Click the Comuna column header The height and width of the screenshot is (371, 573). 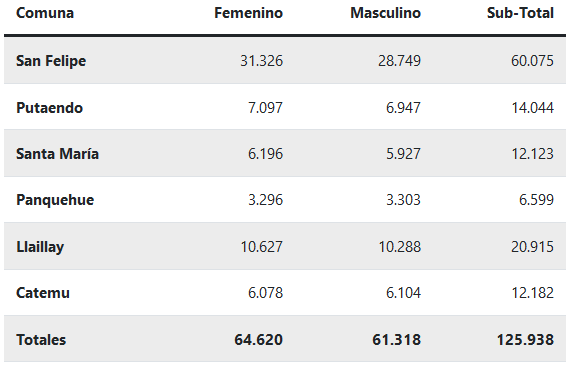coord(45,13)
